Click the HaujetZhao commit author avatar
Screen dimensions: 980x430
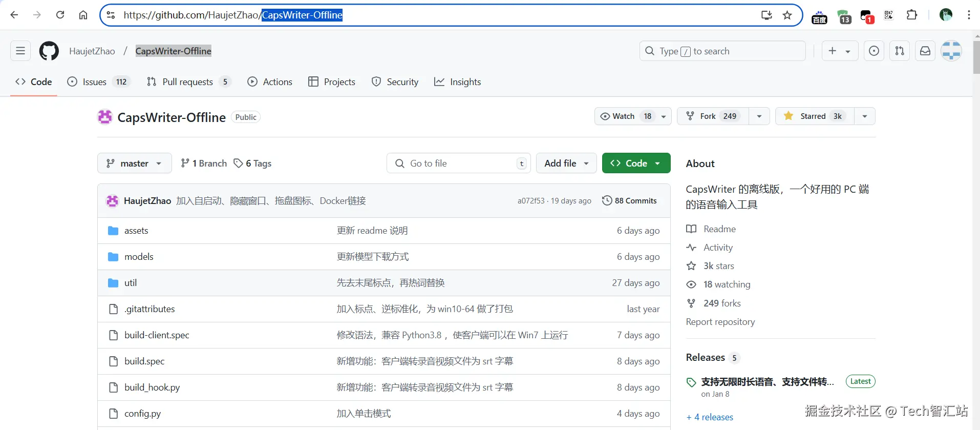112,201
